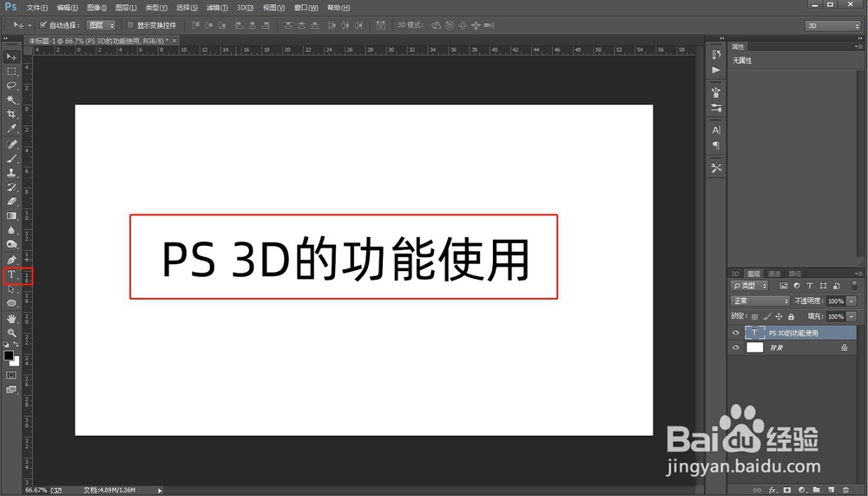Select the Clone Stamp tool
Viewport: 868px width, 496px height.
11,173
